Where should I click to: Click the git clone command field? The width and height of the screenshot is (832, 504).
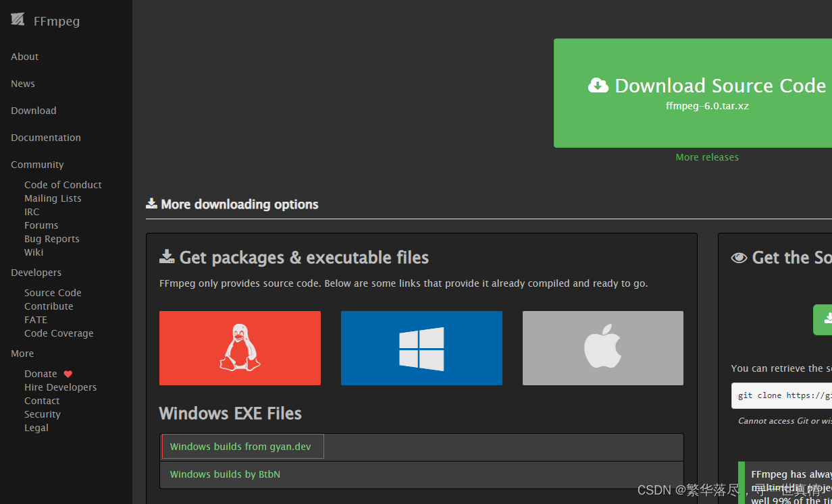(781, 395)
